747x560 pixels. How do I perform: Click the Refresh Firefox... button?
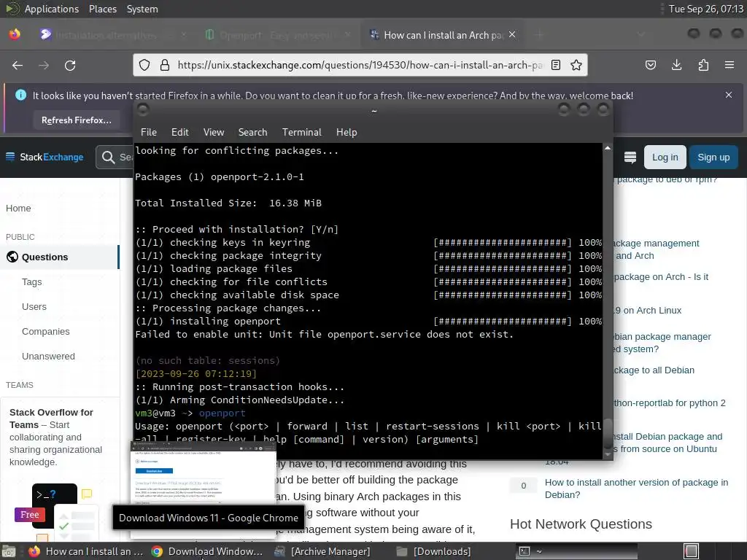[76, 120]
